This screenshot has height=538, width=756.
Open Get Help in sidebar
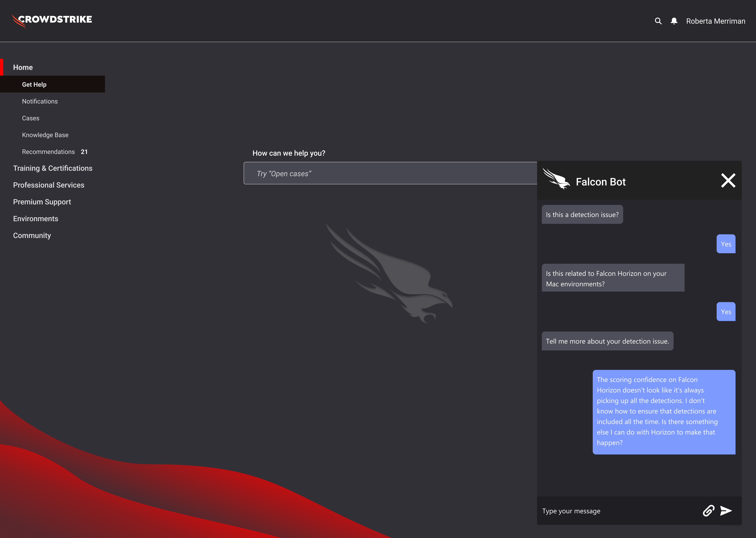(53, 84)
